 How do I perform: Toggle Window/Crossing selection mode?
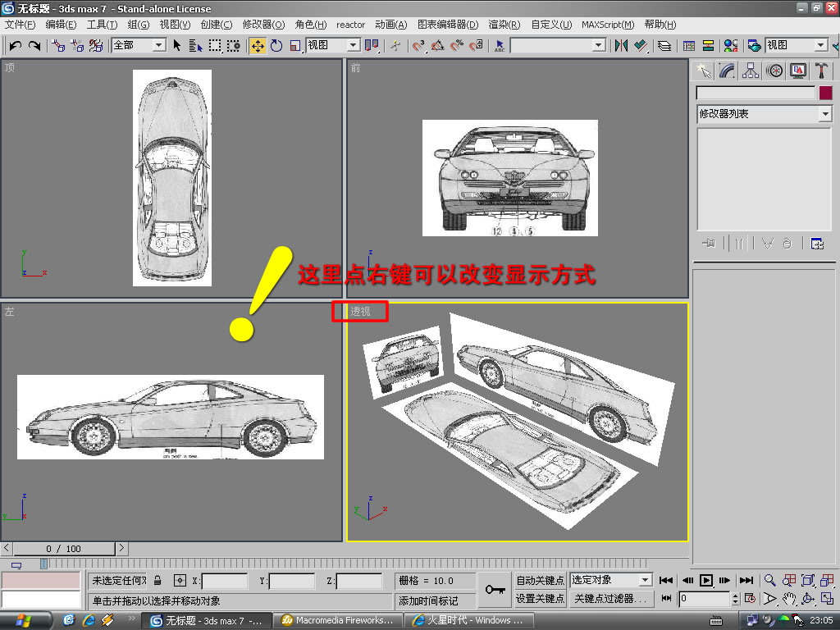[234, 46]
